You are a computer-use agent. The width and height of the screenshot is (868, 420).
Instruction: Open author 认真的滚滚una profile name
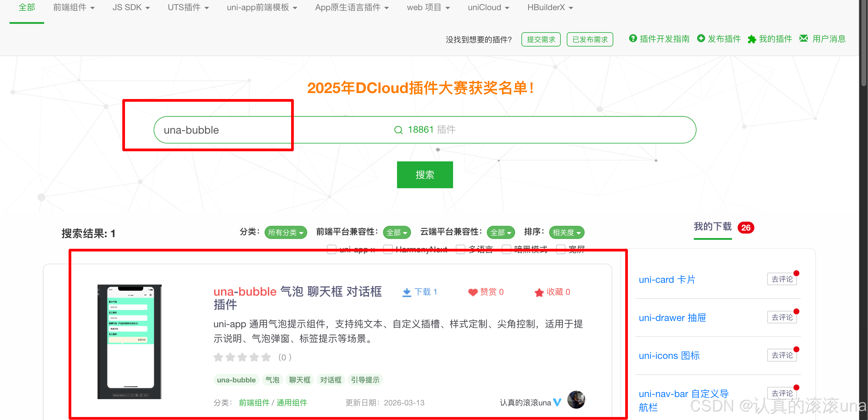click(x=525, y=403)
